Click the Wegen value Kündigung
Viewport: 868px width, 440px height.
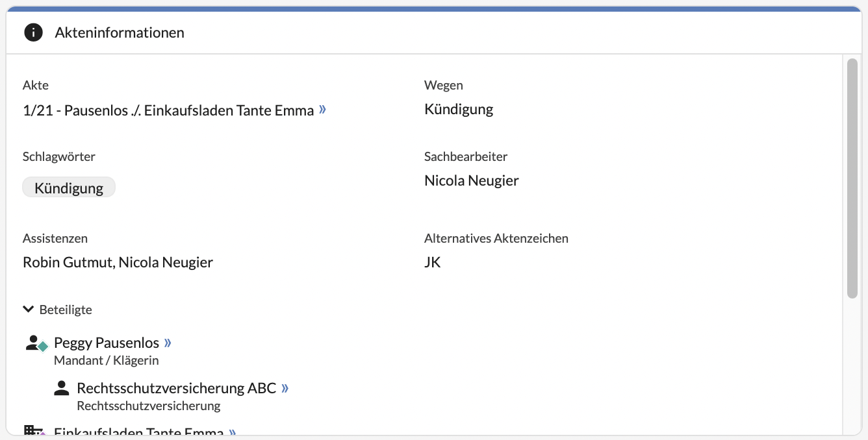pos(459,109)
